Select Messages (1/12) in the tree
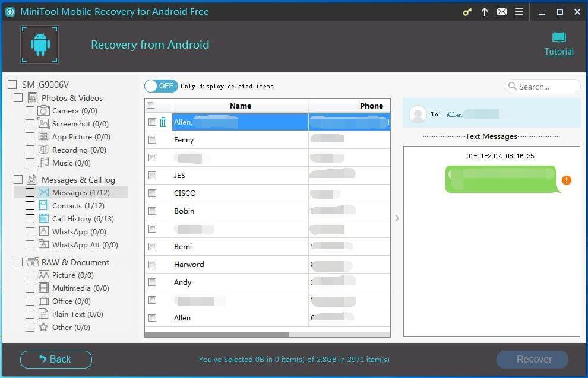The image size is (588, 378). 81,192
